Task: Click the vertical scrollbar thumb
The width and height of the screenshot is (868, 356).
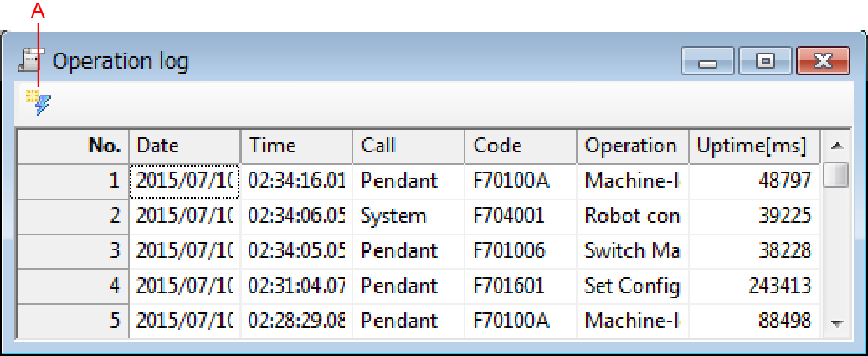Action: pyautogui.click(x=835, y=174)
